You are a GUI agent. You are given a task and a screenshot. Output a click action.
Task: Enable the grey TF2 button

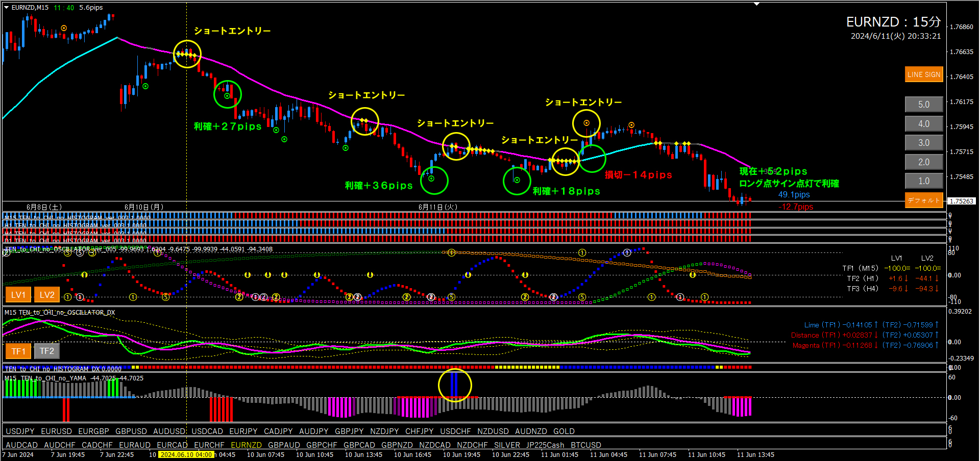47,351
